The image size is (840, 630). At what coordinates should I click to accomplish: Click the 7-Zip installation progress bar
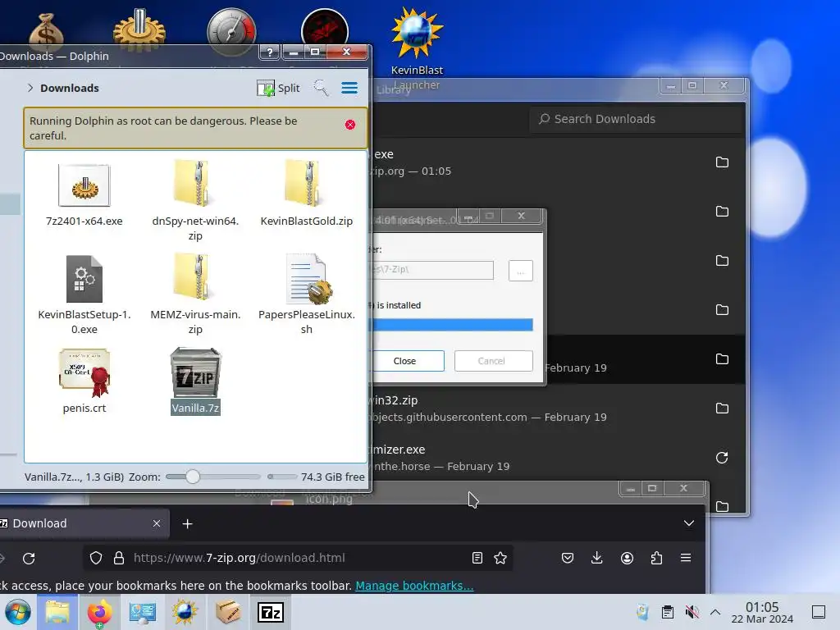point(453,325)
